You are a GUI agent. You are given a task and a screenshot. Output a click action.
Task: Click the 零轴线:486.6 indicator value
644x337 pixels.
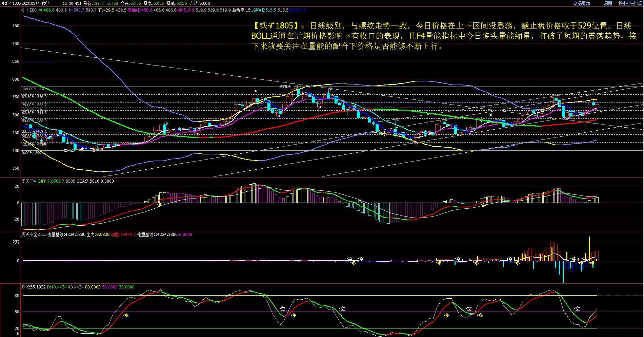(x=140, y=10)
